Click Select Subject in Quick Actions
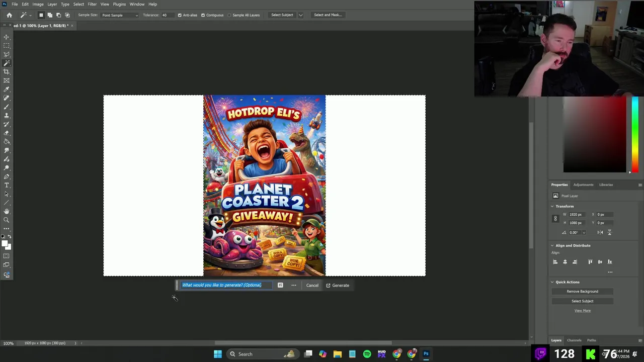Viewport: 644px width, 362px height. click(582, 301)
